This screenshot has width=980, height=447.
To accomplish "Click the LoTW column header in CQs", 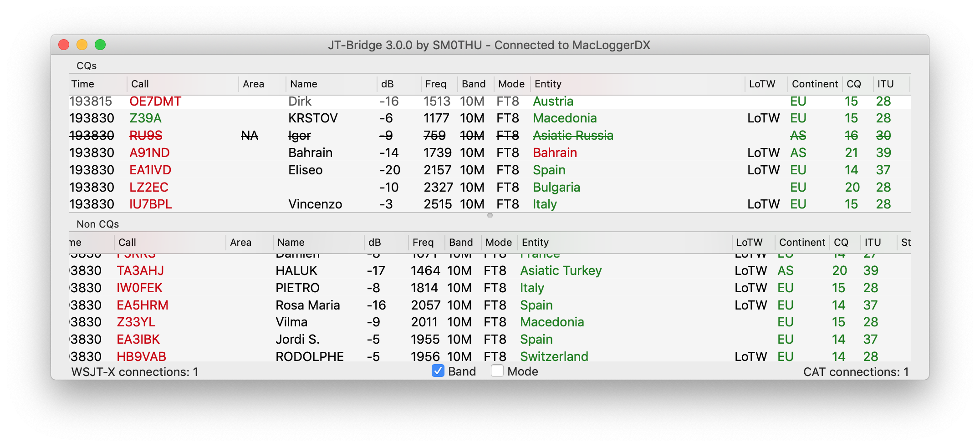I will point(762,84).
